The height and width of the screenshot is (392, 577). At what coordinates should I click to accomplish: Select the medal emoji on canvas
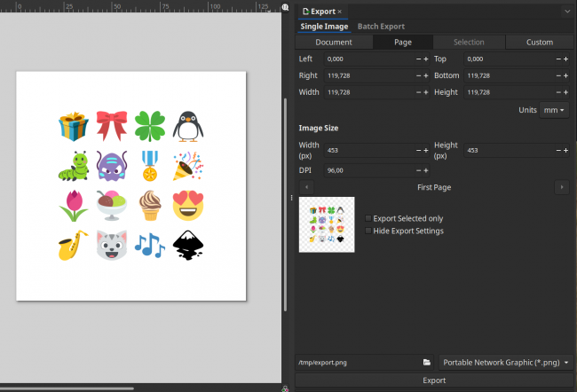point(150,166)
